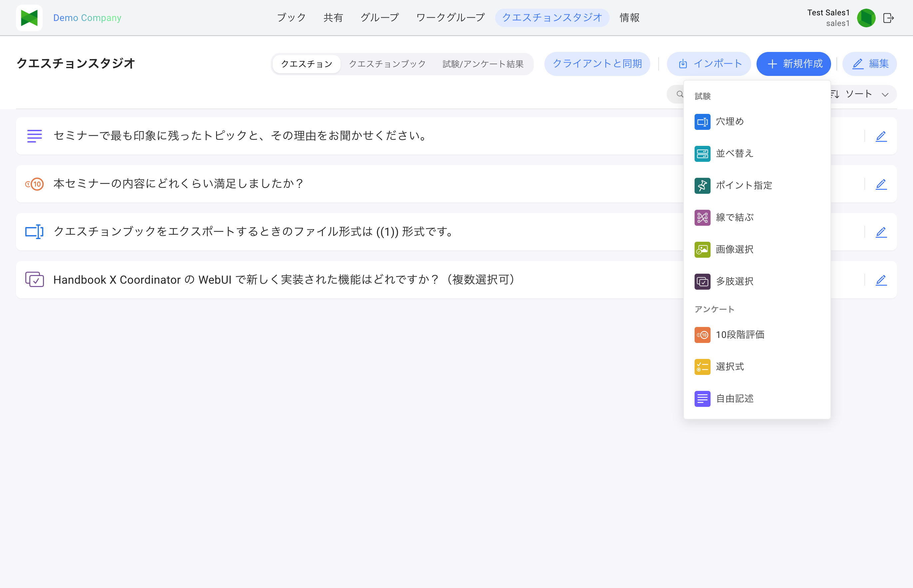Click rating icon of 本セミナーの内容 question
The height and width of the screenshot is (588, 913).
(x=34, y=184)
